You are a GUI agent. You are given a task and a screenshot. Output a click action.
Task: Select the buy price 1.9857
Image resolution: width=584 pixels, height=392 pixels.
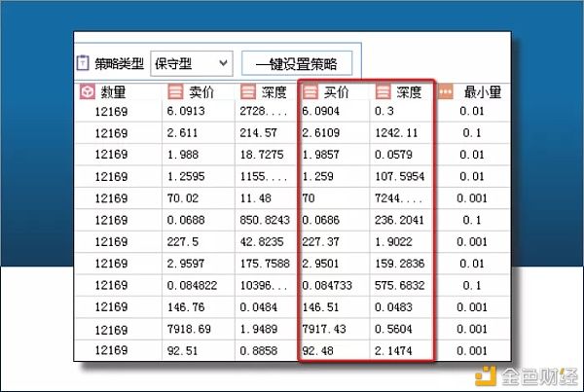point(320,155)
